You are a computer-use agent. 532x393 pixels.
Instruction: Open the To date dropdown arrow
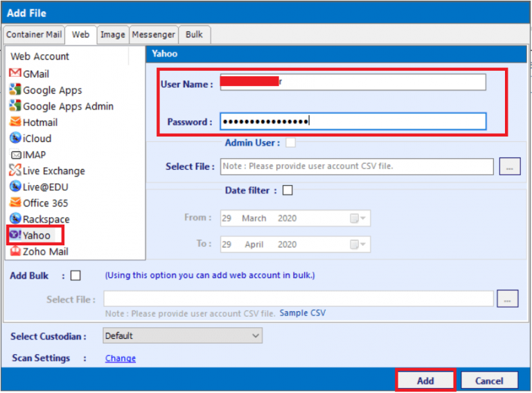[x=363, y=244]
